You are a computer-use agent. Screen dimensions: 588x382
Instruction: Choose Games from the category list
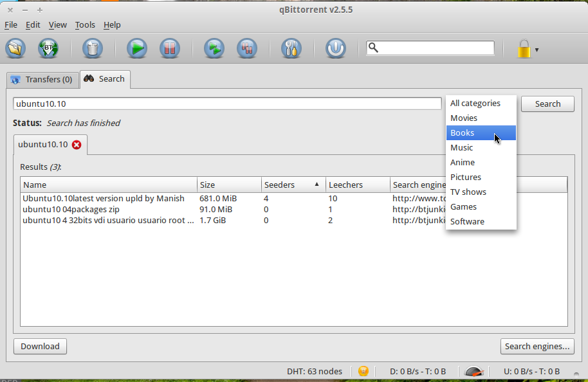[x=481, y=207]
